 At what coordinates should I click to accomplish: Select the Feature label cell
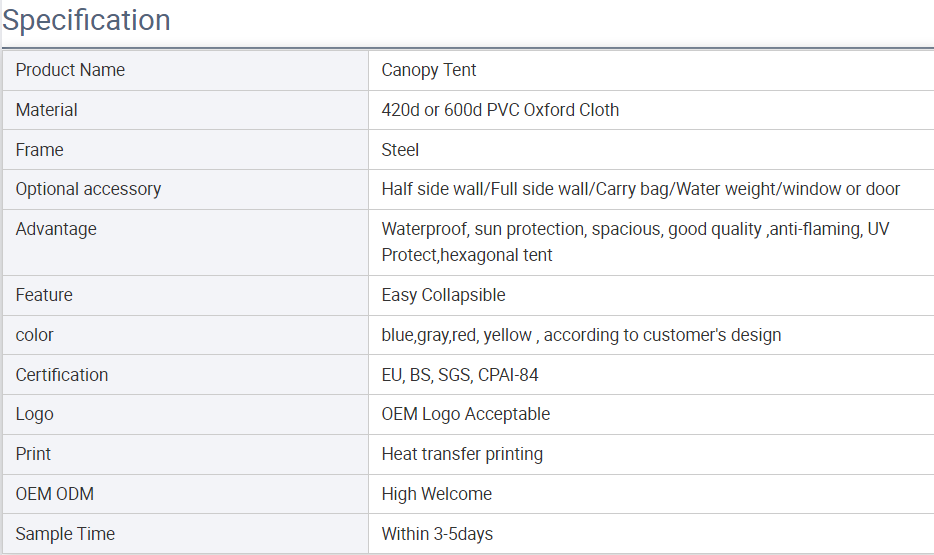186,295
